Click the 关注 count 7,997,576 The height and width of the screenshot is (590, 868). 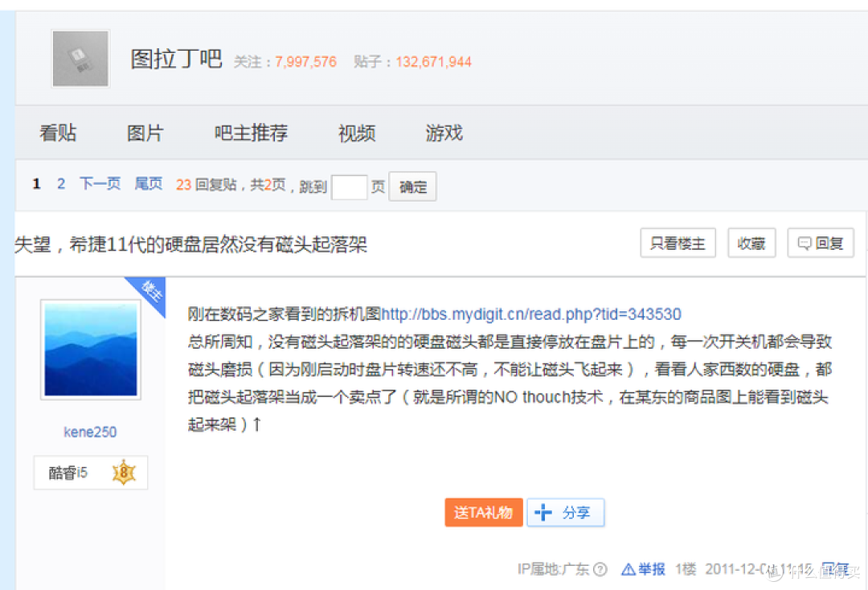(x=305, y=62)
